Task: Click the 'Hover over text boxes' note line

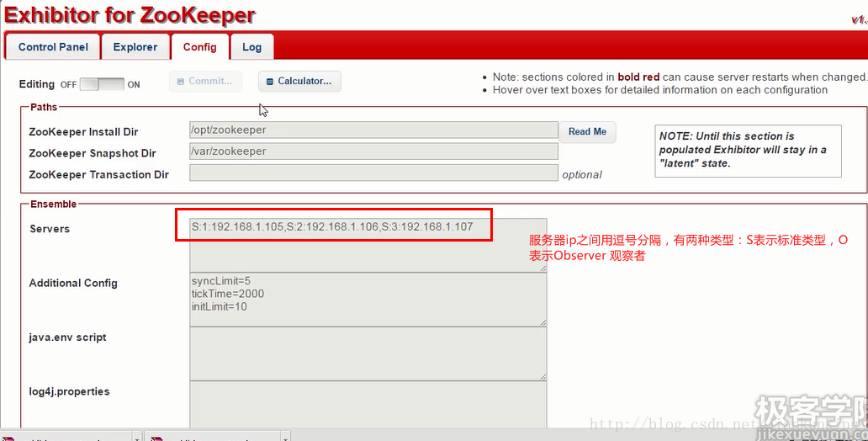Action: (660, 90)
